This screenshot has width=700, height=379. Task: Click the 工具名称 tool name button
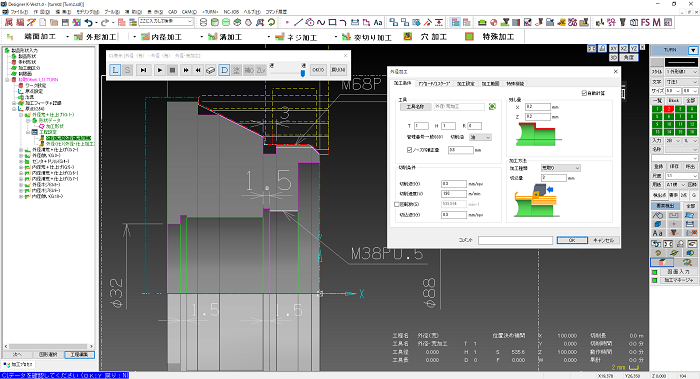point(415,107)
